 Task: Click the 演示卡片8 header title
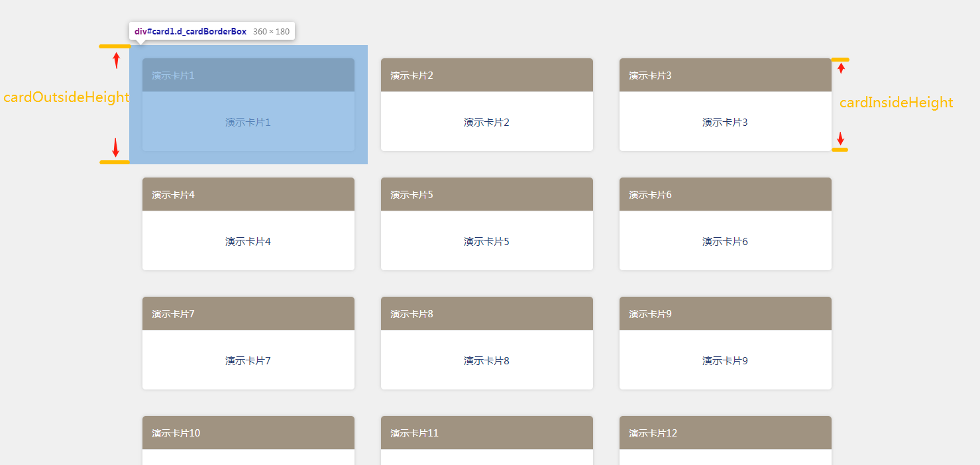point(411,314)
